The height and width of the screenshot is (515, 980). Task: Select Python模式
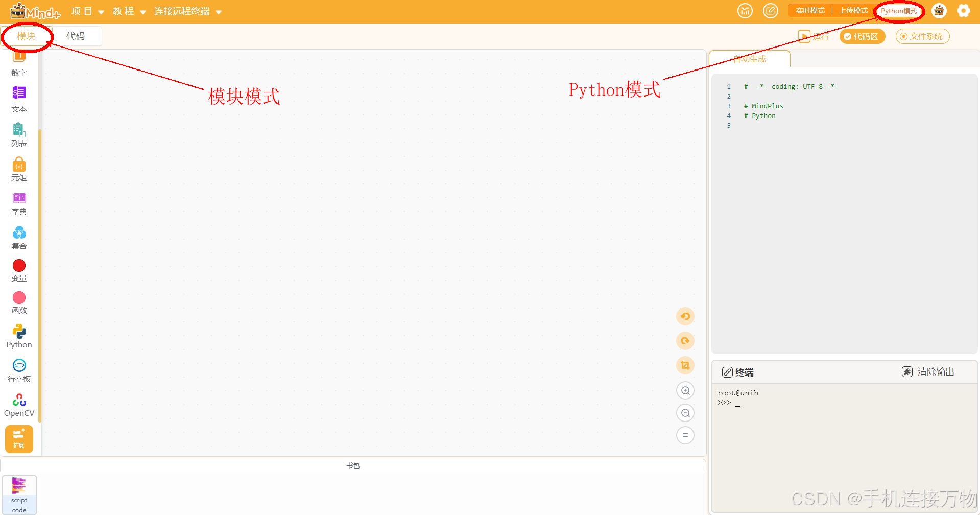[899, 11]
